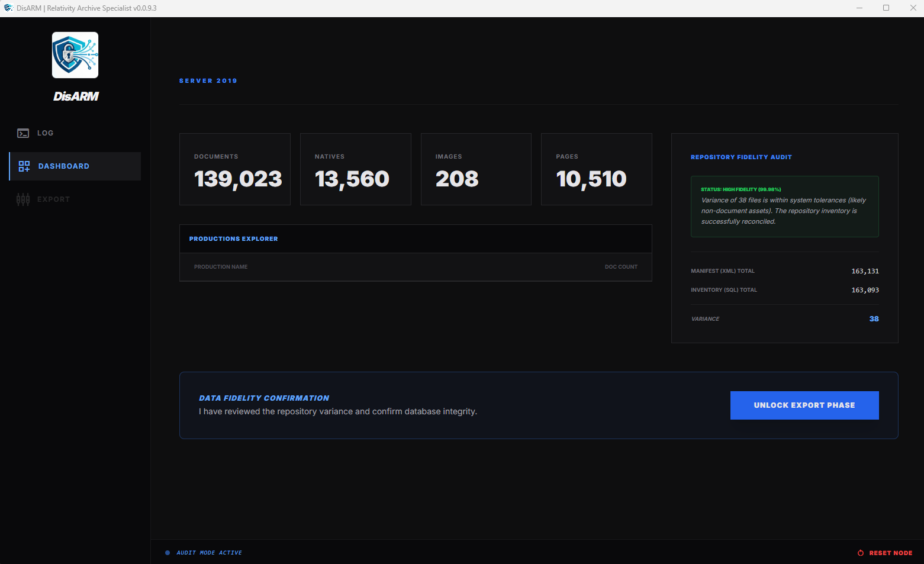Click the Natives card label
Viewport: 924px width, 564px height.
(x=330, y=157)
